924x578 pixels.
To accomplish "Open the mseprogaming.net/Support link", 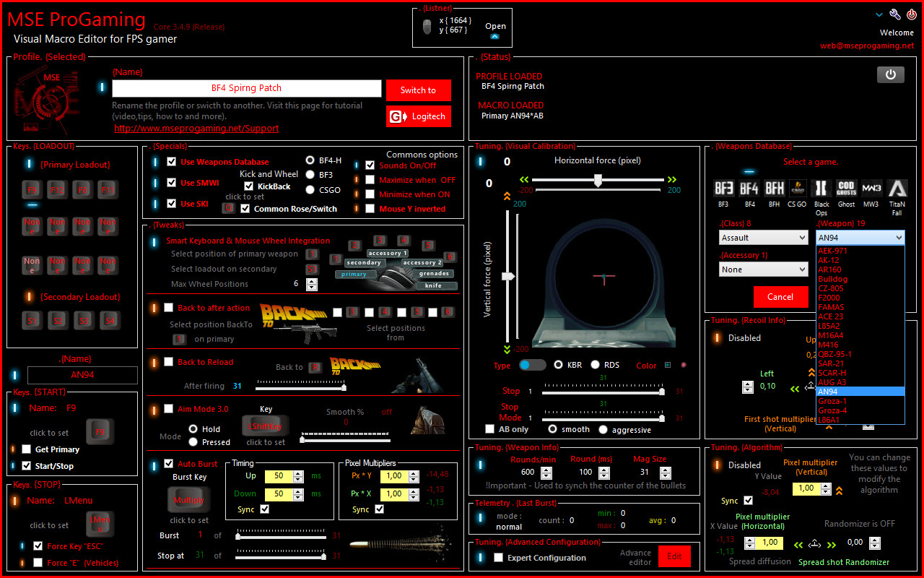I will pos(196,128).
